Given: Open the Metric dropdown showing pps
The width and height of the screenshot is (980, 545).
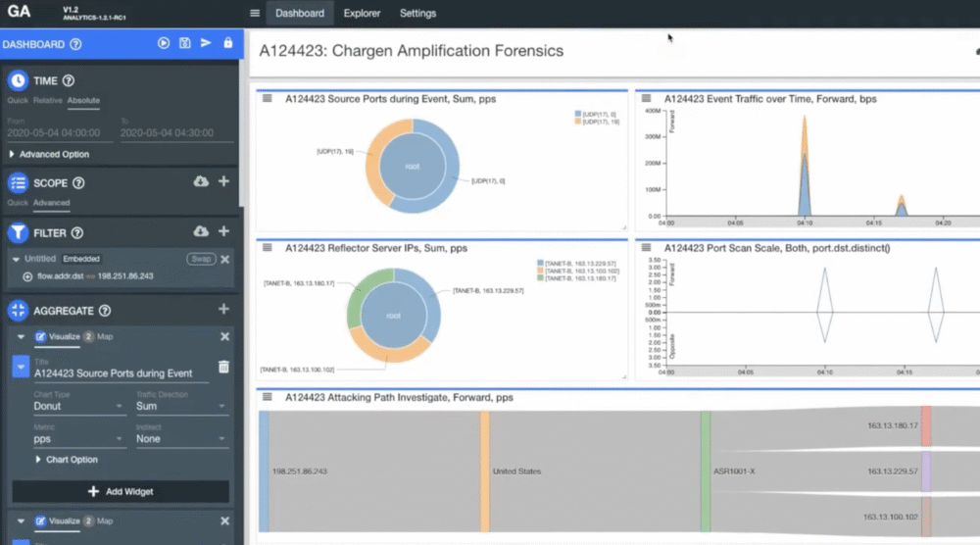Looking at the screenshot, I should 78,439.
